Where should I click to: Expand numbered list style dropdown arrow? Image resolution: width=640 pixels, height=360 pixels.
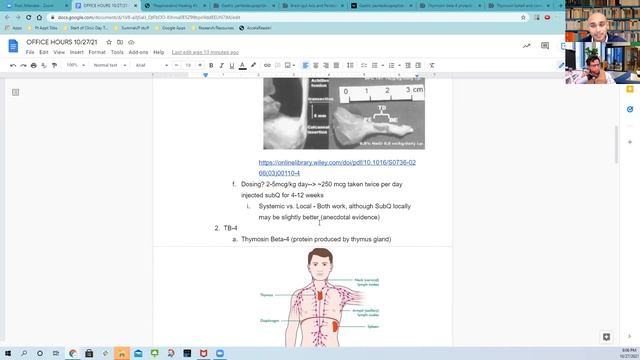[x=399, y=65]
